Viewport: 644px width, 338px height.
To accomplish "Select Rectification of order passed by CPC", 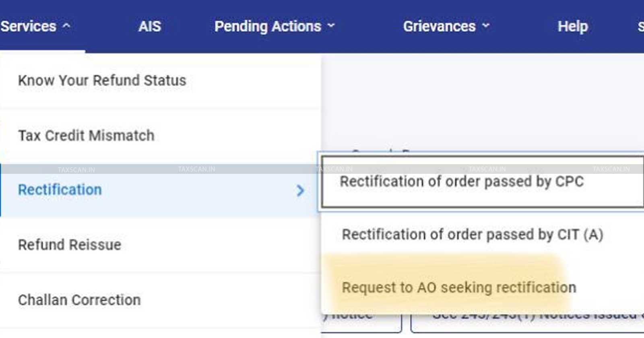I will [x=462, y=182].
